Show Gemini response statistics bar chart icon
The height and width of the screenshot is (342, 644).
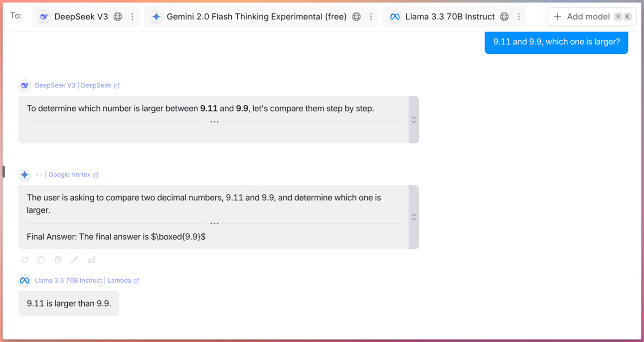click(x=91, y=260)
